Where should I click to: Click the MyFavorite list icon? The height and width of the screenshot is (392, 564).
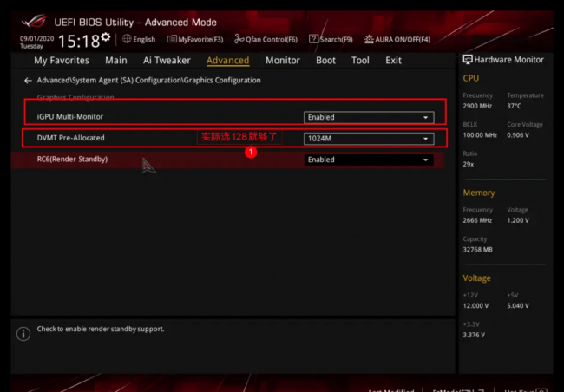(172, 39)
